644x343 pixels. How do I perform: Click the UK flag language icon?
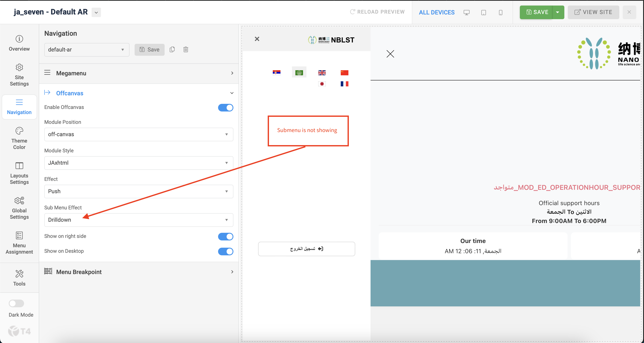click(x=322, y=73)
